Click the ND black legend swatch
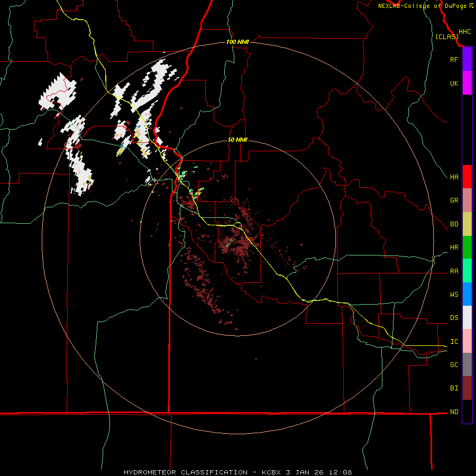Viewport: 476px width, 476px height. pyautogui.click(x=467, y=411)
